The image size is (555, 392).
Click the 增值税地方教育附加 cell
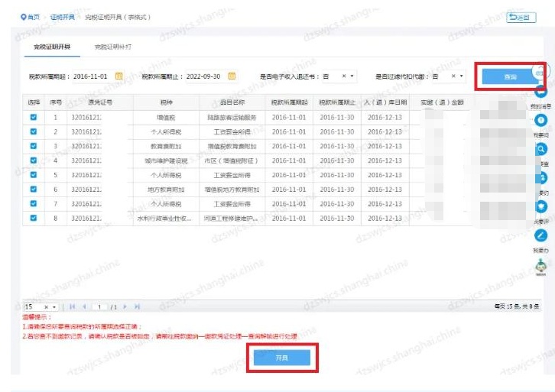232,190
